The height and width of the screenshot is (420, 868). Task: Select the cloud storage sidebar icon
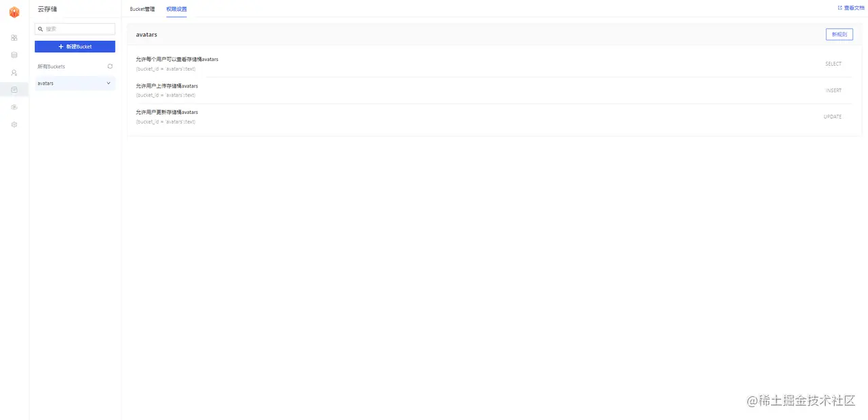tap(14, 90)
